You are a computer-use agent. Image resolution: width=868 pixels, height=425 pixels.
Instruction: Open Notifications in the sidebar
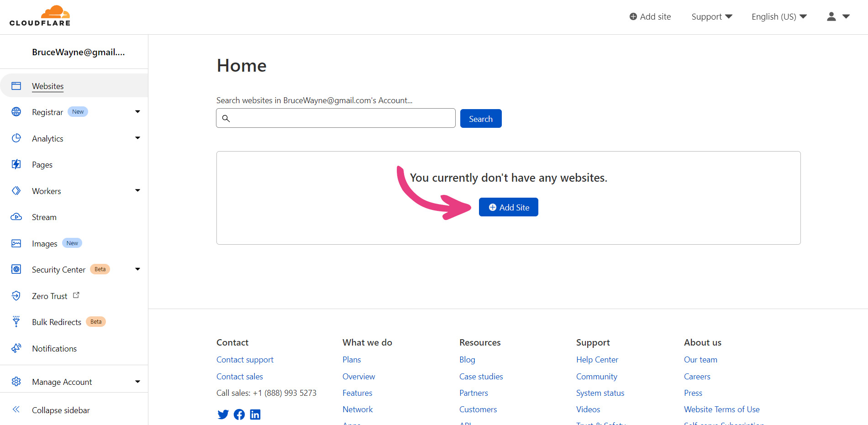(54, 349)
